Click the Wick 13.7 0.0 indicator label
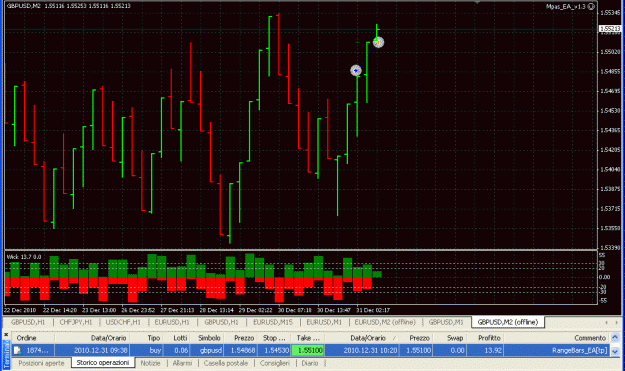The height and width of the screenshot is (371, 625). click(24, 257)
